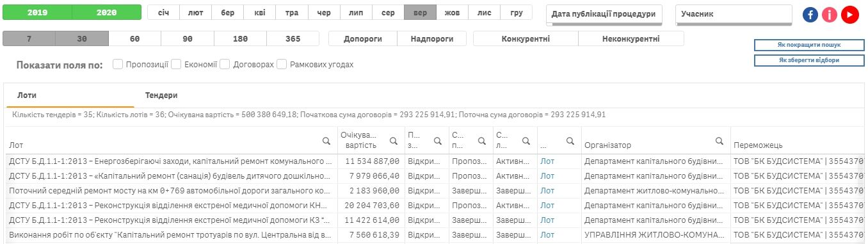Screen dimensions: 868x244
Task: Toggle the 2020 year filter
Action: click(x=106, y=12)
